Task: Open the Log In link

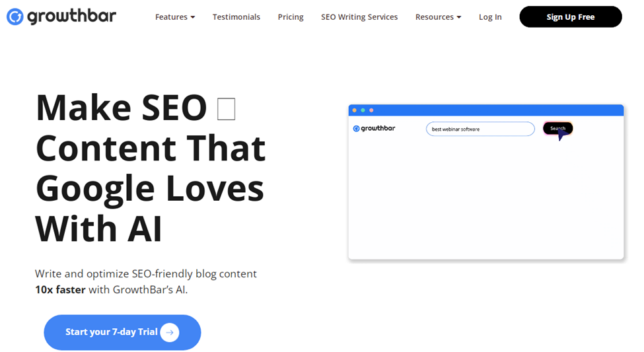Action: (x=490, y=17)
